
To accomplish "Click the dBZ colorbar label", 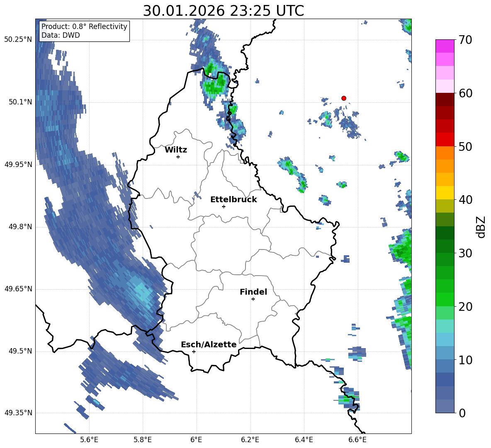I will coord(481,227).
